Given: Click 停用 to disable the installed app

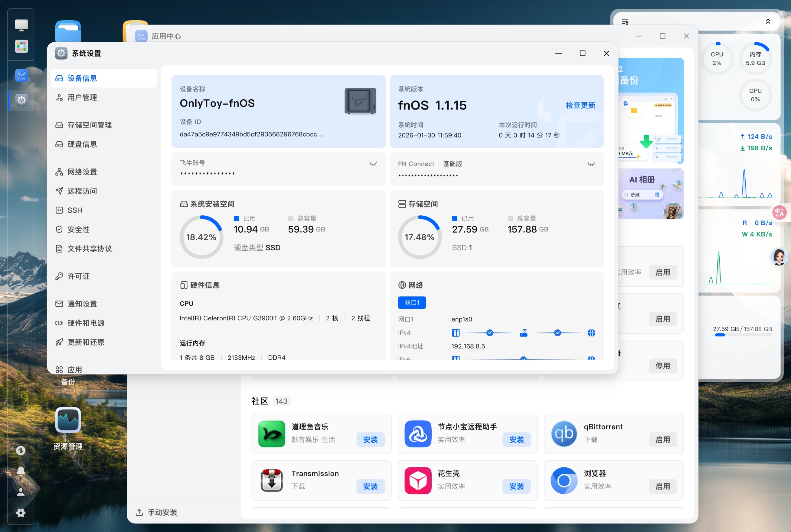Looking at the screenshot, I should click(662, 366).
